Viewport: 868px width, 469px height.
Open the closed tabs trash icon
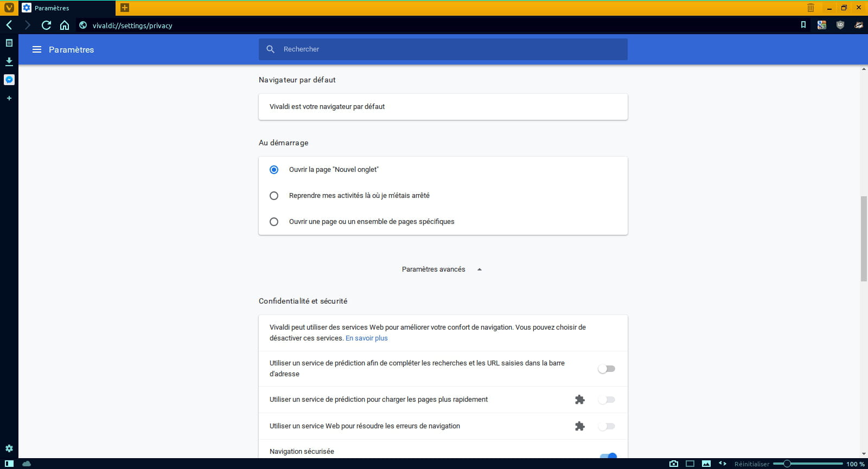tap(810, 8)
